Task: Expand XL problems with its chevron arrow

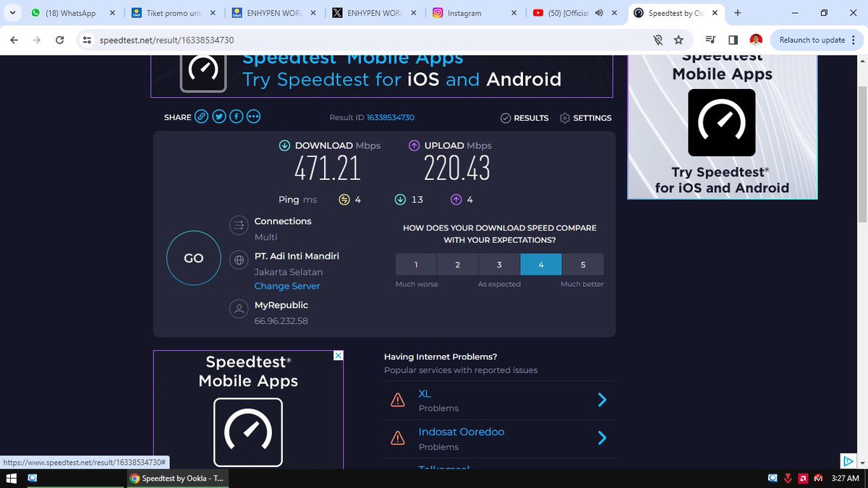Action: 602,400
